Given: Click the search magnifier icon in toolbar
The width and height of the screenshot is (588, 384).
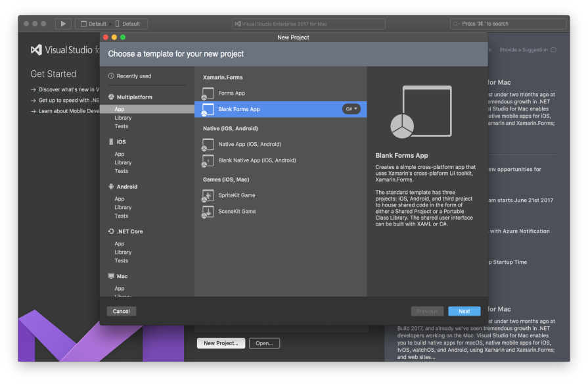Looking at the screenshot, I should [x=456, y=24].
